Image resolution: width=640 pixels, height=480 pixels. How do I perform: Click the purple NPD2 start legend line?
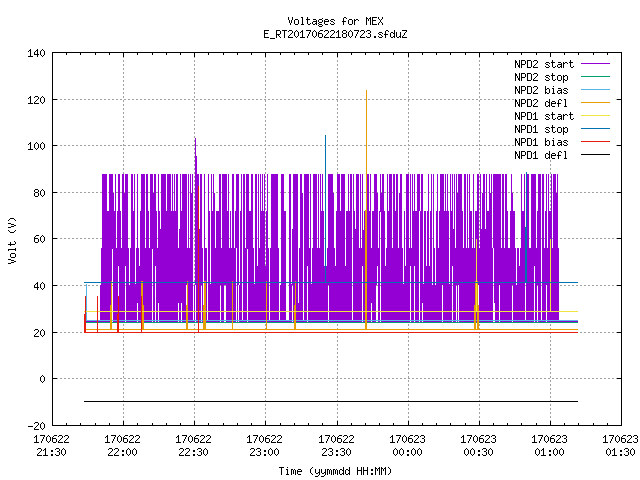pyautogui.click(x=596, y=64)
